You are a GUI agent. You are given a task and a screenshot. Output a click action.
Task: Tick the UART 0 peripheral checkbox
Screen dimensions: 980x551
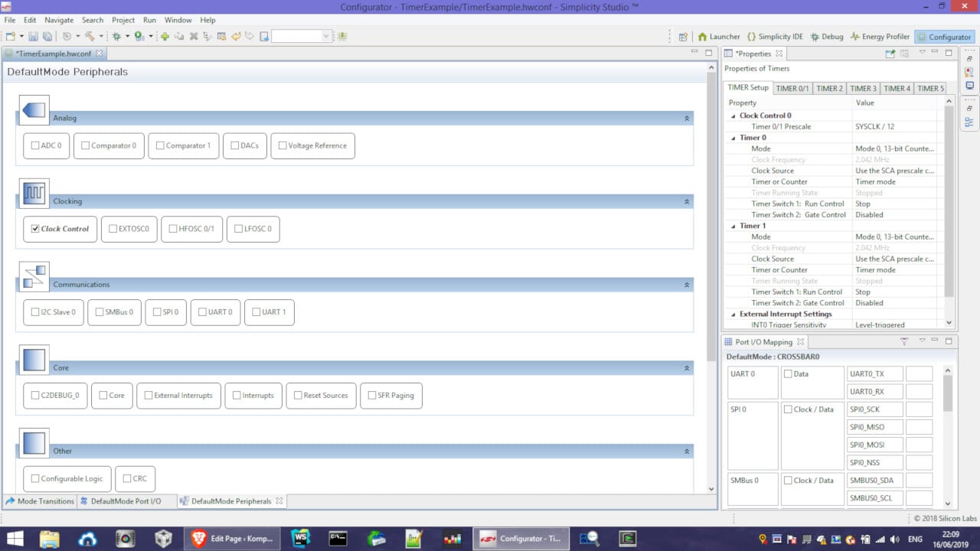[x=202, y=312]
